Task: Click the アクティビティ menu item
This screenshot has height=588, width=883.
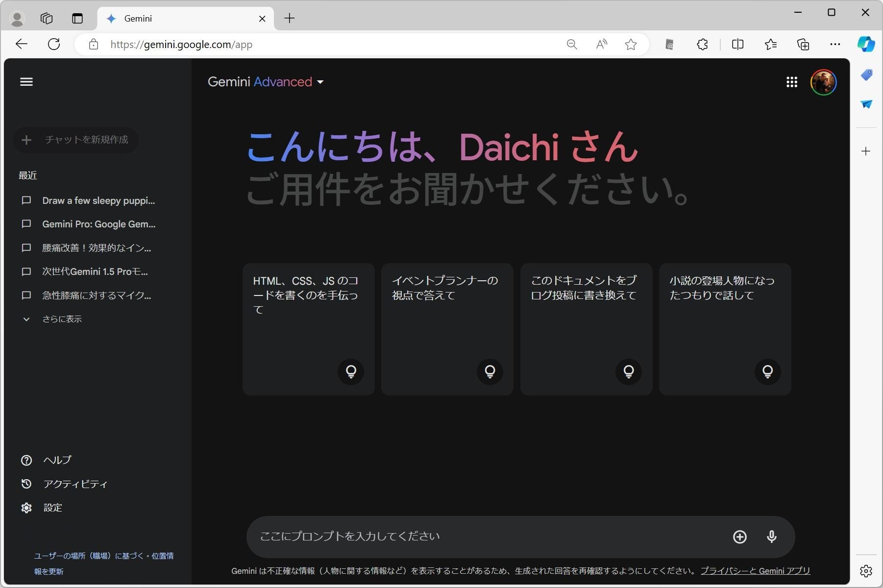Action: click(x=75, y=484)
